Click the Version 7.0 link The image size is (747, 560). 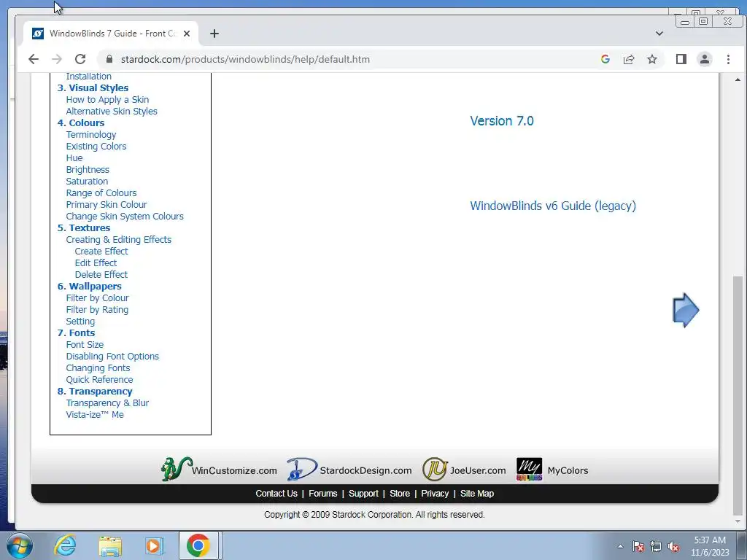[x=502, y=121]
